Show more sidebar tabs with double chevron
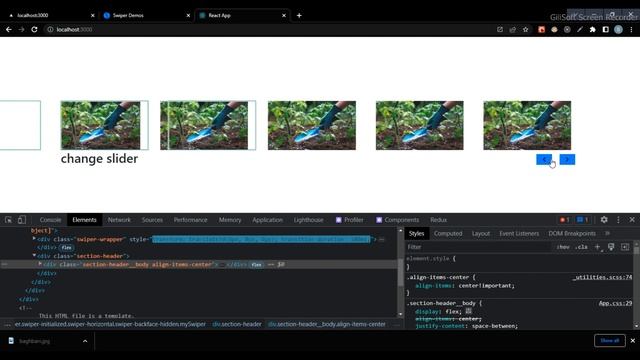Image resolution: width=640 pixels, height=360 pixels. pyautogui.click(x=607, y=233)
